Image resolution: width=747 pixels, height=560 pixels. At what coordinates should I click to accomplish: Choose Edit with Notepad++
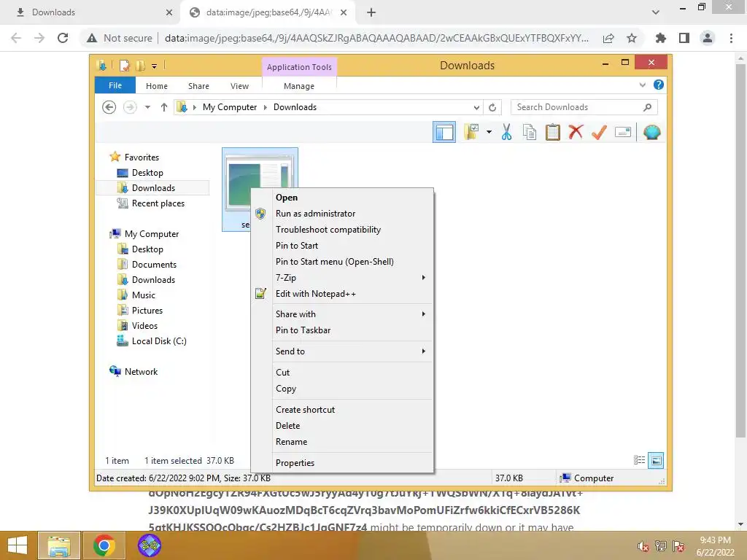tap(342, 293)
